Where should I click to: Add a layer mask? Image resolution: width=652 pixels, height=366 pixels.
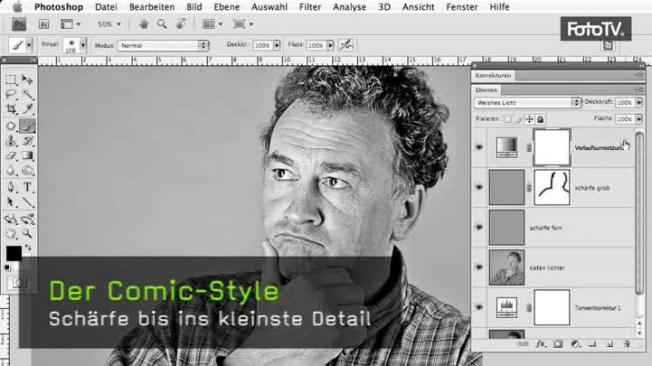(558, 344)
